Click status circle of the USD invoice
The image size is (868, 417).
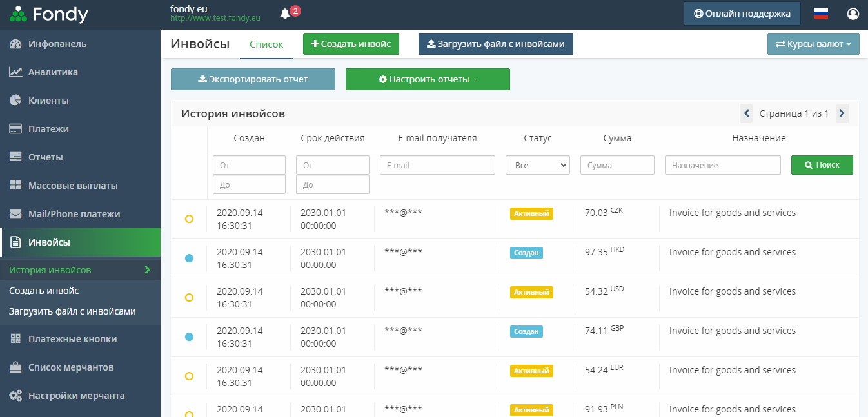pyautogui.click(x=189, y=298)
